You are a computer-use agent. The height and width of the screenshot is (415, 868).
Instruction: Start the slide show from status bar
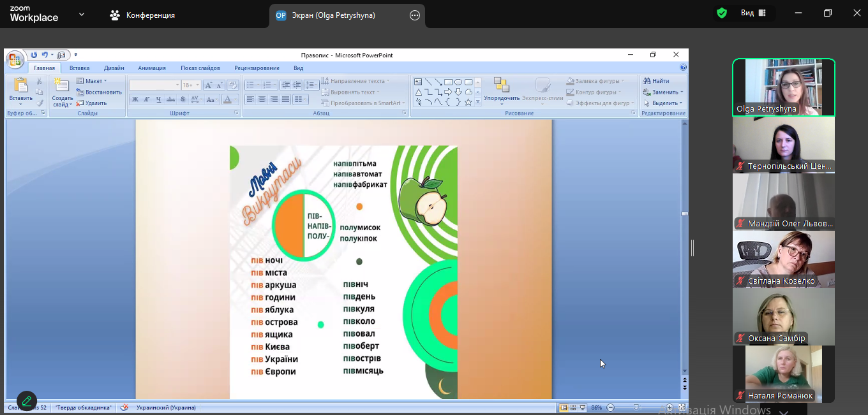tap(583, 407)
